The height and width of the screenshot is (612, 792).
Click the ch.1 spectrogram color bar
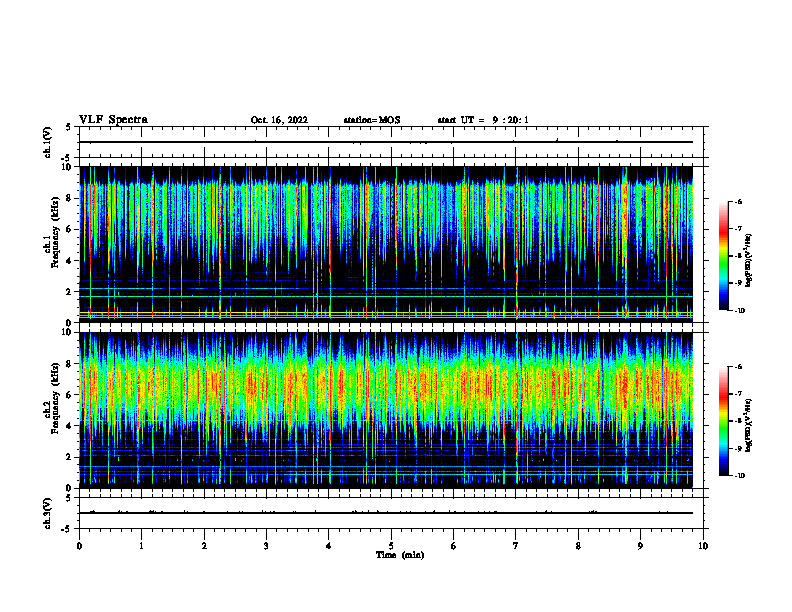[724, 256]
